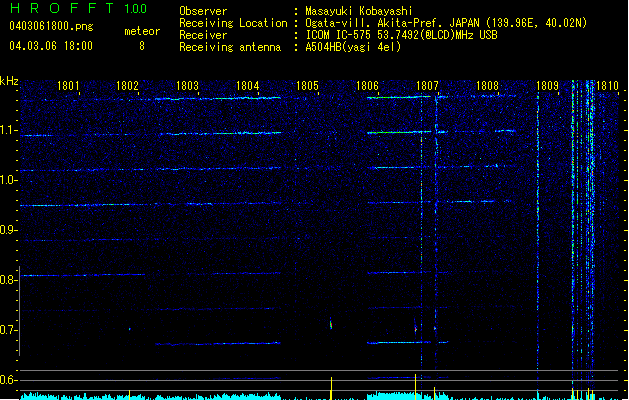The height and width of the screenshot is (400, 629).
Task: Click the 0.8 kHz axis label
Action: pyautogui.click(x=8, y=280)
